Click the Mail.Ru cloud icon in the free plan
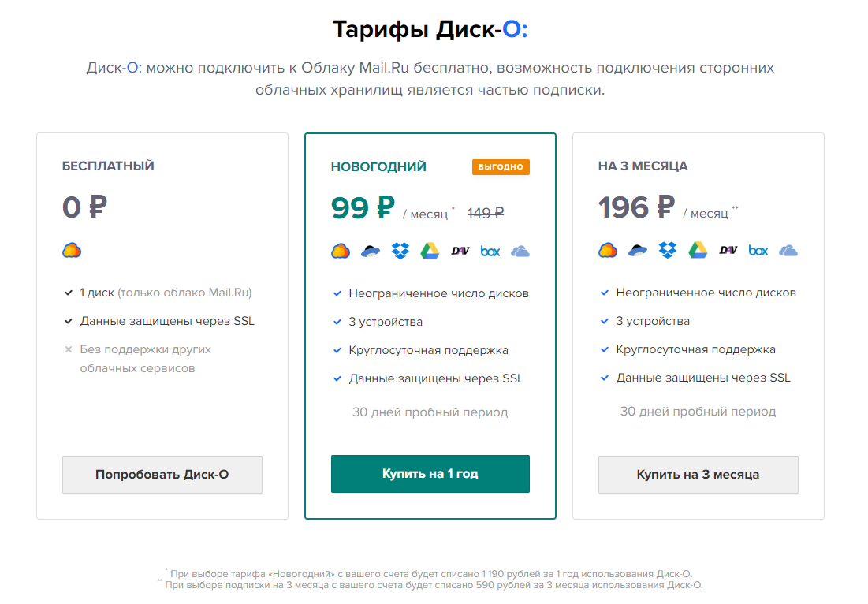Screen dimensions: 868x604 72,251
